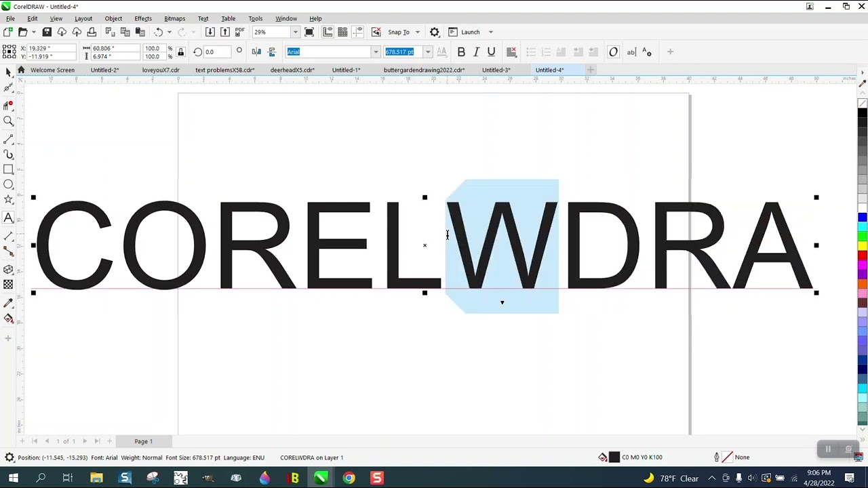
Task: Click the rotation angle input field
Action: point(218,52)
